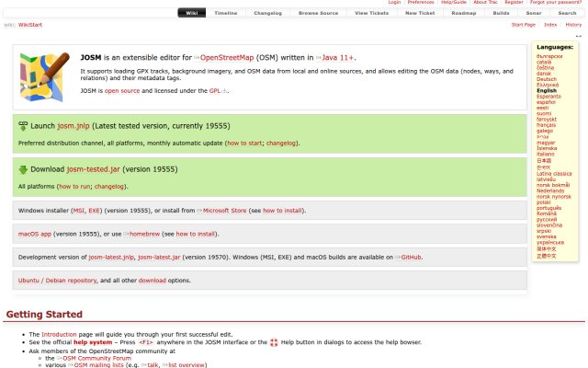Switch language to Latina classica
Viewport: 588px width, 368px height.
tap(554, 174)
